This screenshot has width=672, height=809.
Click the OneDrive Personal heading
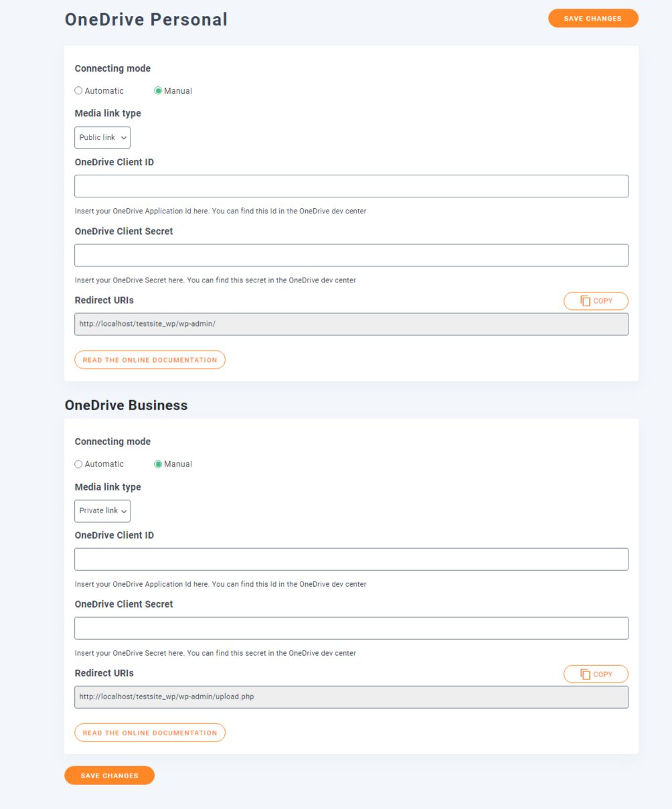pos(146,19)
